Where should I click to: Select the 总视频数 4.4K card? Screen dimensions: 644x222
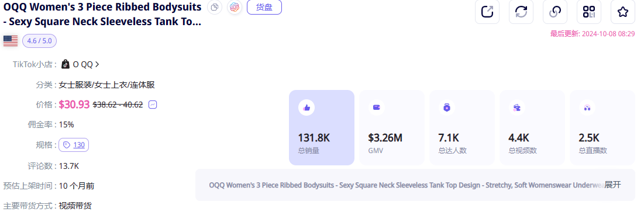[532, 127]
